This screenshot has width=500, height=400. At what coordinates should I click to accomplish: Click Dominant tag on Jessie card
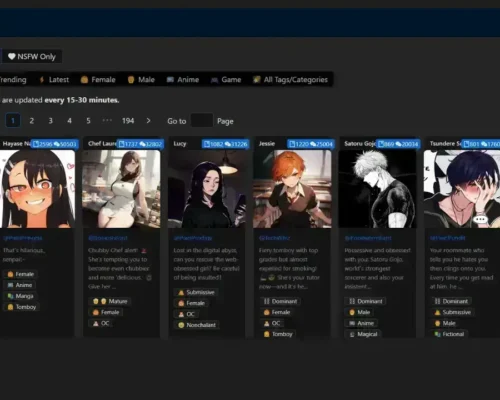point(280,301)
